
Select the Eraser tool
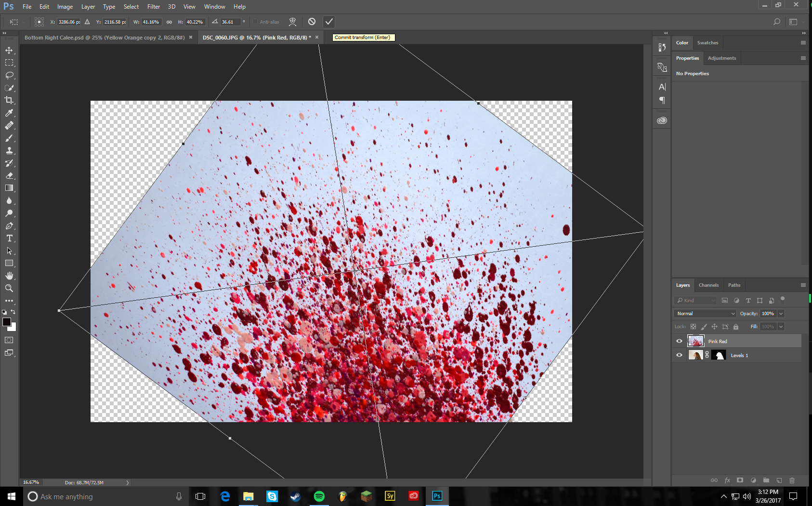point(9,175)
